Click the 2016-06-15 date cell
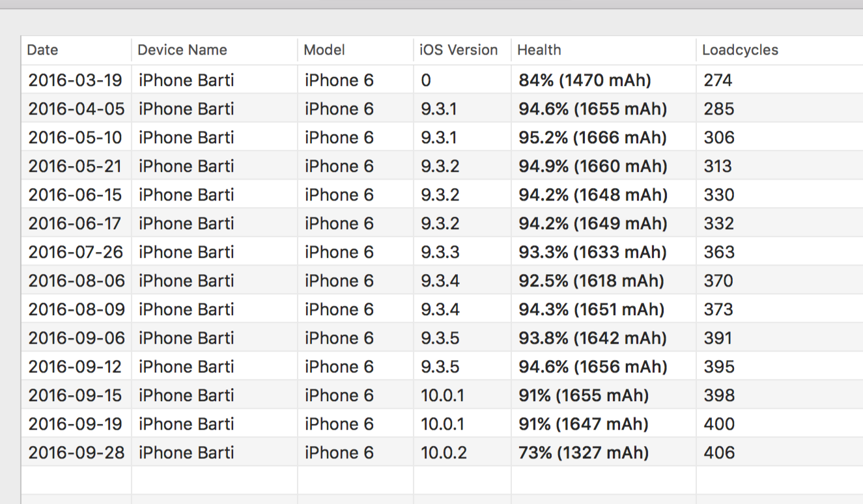 click(x=75, y=195)
